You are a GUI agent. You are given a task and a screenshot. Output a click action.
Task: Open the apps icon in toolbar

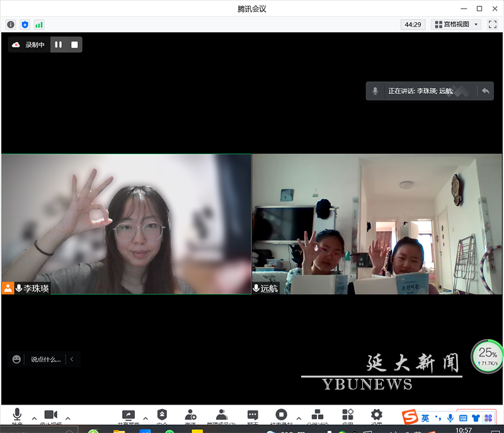tap(348, 415)
